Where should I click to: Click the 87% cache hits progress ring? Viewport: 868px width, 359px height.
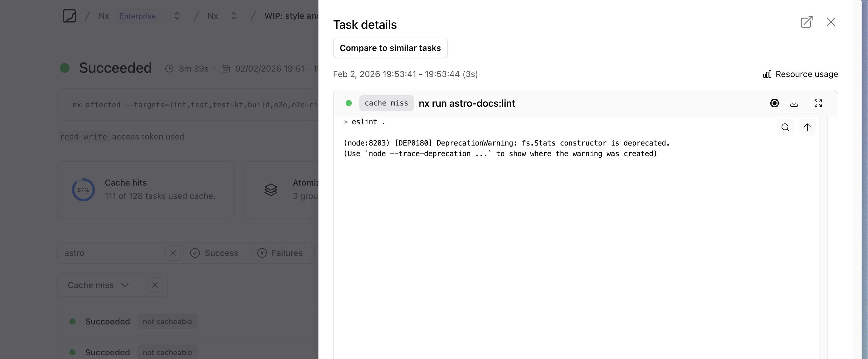click(83, 190)
